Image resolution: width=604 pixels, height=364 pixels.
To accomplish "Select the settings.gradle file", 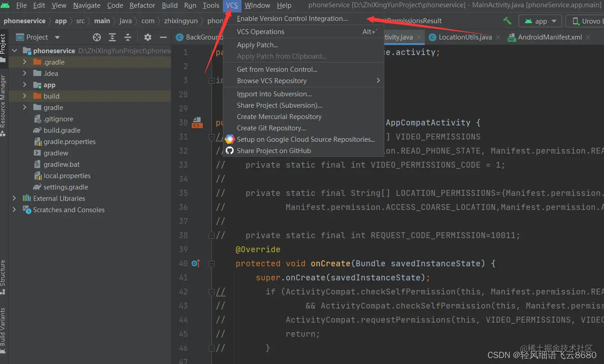I will click(x=66, y=187).
